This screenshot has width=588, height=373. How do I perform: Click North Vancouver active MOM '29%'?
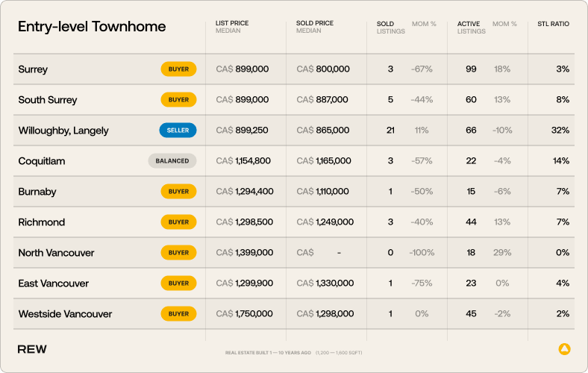coord(502,253)
